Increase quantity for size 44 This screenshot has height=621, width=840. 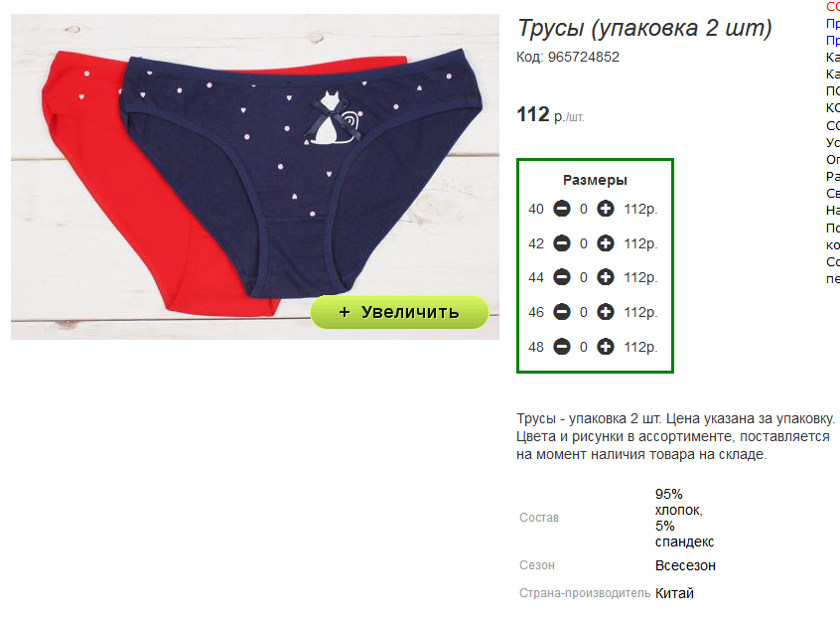click(606, 277)
